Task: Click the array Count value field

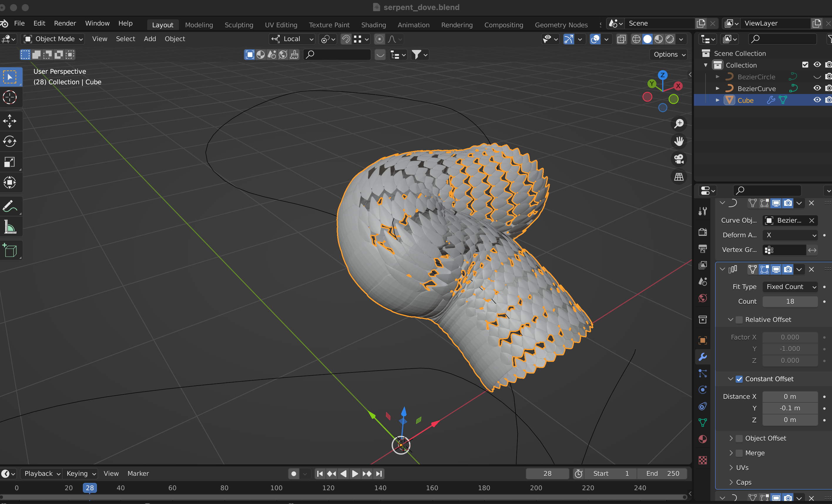Action: (790, 301)
